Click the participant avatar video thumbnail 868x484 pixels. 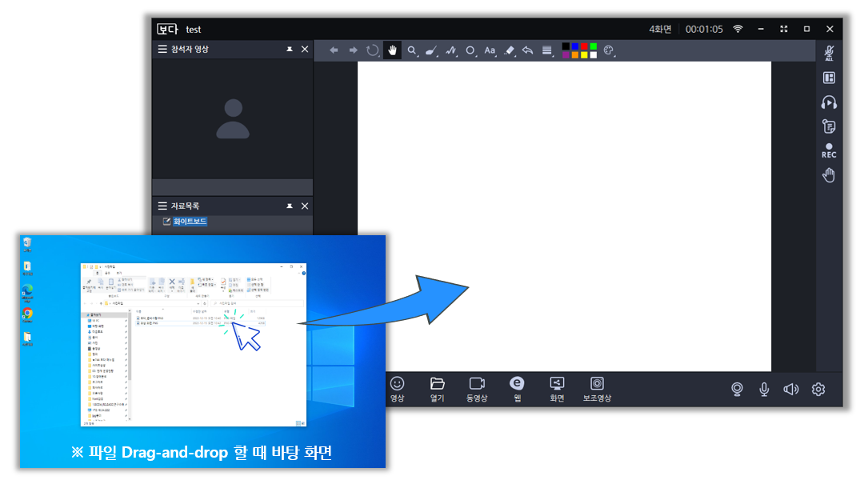tap(233, 118)
